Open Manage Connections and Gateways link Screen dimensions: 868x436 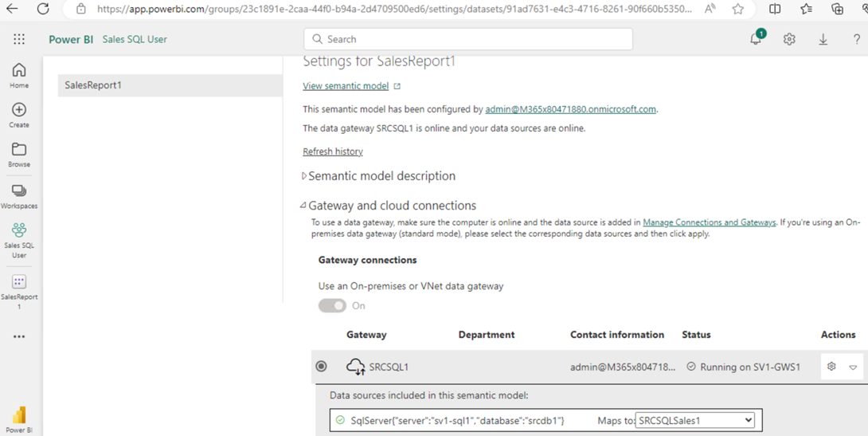click(x=709, y=222)
